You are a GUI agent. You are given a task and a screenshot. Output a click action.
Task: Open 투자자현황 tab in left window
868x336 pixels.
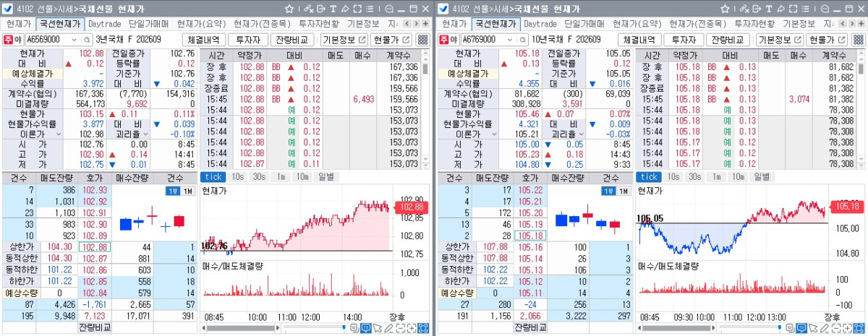click(318, 24)
